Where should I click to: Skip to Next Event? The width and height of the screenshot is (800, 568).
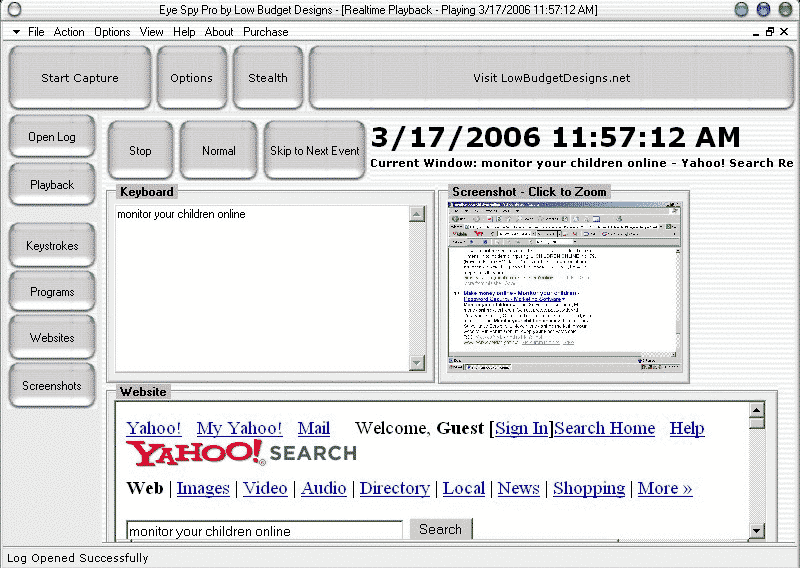point(314,151)
